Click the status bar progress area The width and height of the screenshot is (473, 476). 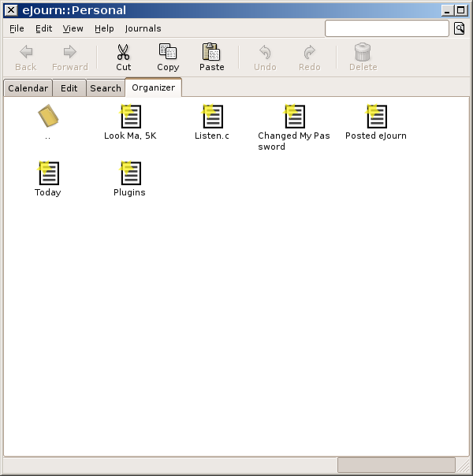pyautogui.click(x=397, y=465)
